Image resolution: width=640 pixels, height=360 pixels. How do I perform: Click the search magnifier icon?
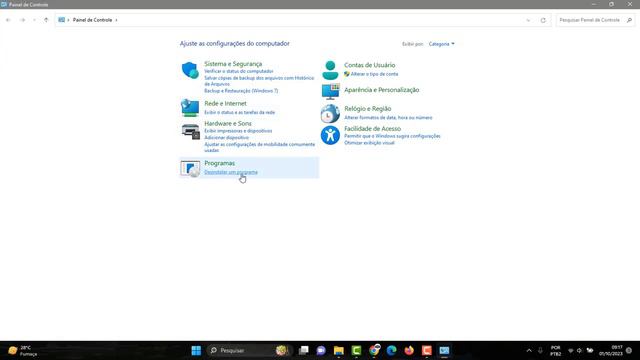(629, 20)
